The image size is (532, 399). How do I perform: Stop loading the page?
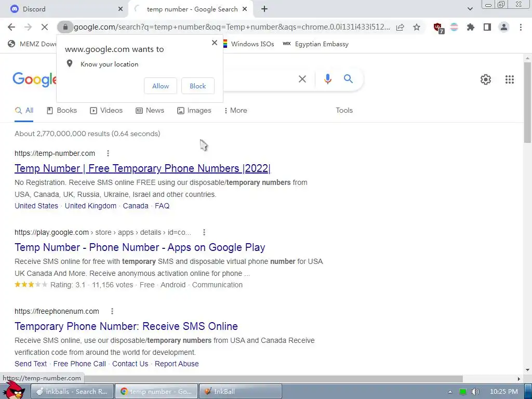45,27
